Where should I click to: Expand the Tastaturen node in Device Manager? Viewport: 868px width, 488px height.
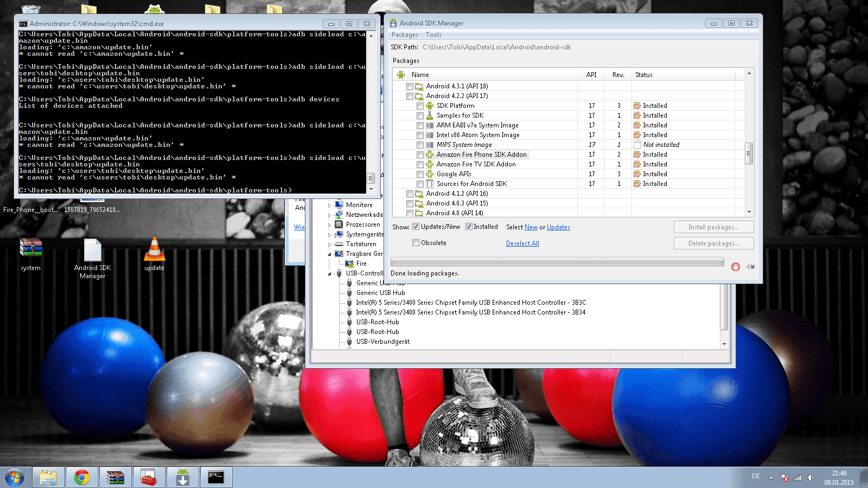pos(329,245)
